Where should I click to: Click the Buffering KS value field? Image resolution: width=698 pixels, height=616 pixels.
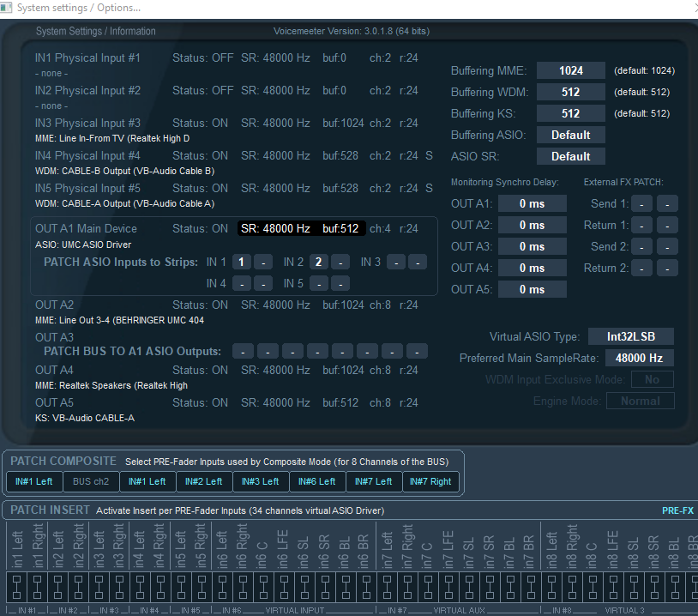click(x=570, y=113)
